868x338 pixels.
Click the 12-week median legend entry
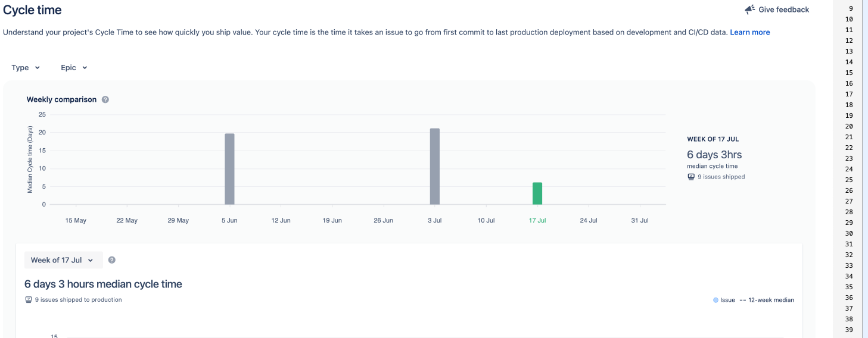[767, 300]
